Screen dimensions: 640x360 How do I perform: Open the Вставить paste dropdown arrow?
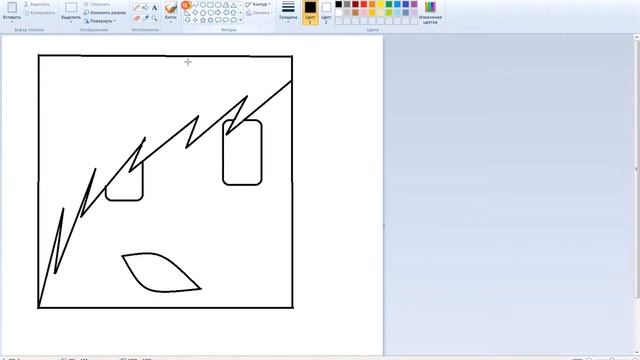point(12,21)
